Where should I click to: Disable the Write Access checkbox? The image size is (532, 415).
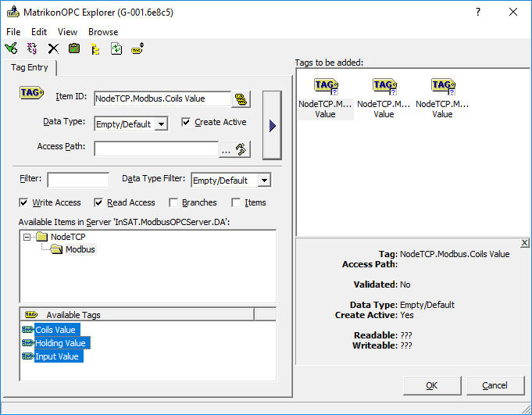click(24, 202)
